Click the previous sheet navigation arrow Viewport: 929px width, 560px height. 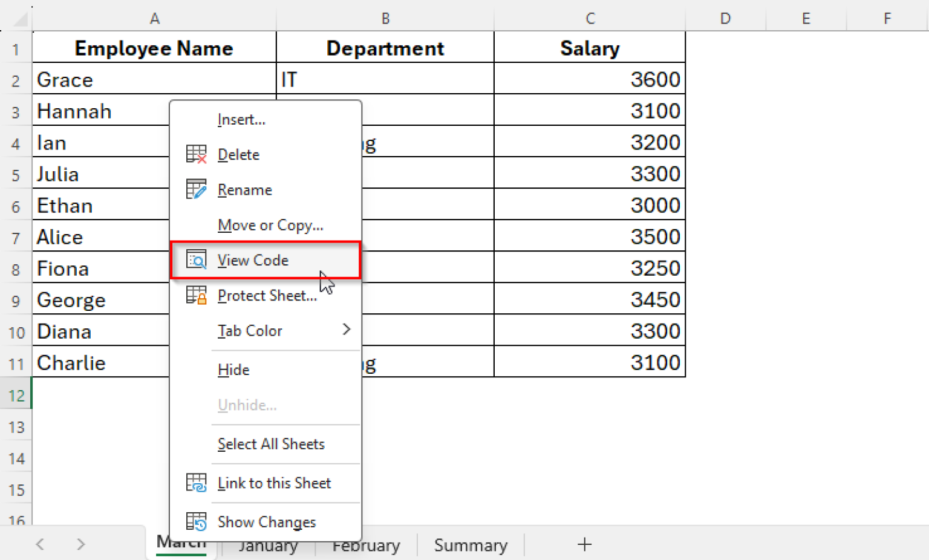(x=40, y=544)
